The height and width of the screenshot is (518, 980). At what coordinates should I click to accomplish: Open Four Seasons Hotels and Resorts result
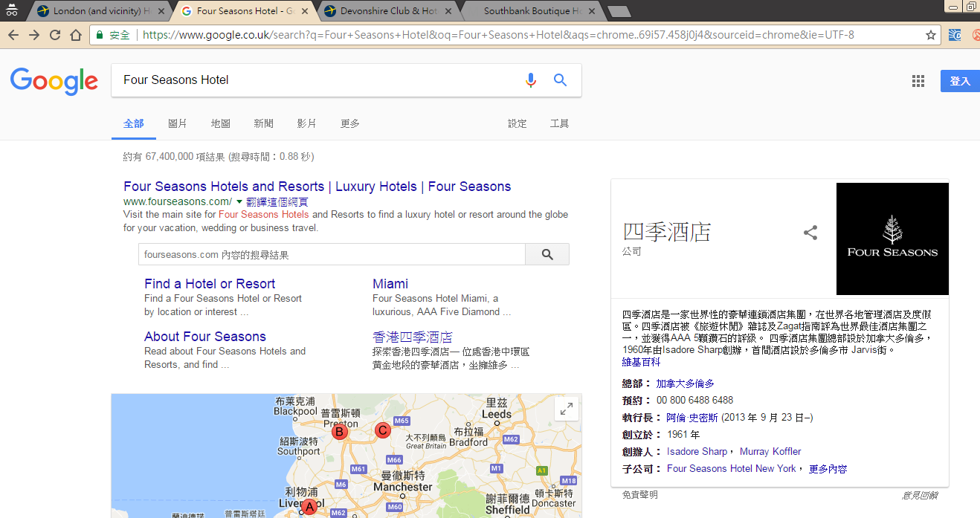(x=317, y=187)
